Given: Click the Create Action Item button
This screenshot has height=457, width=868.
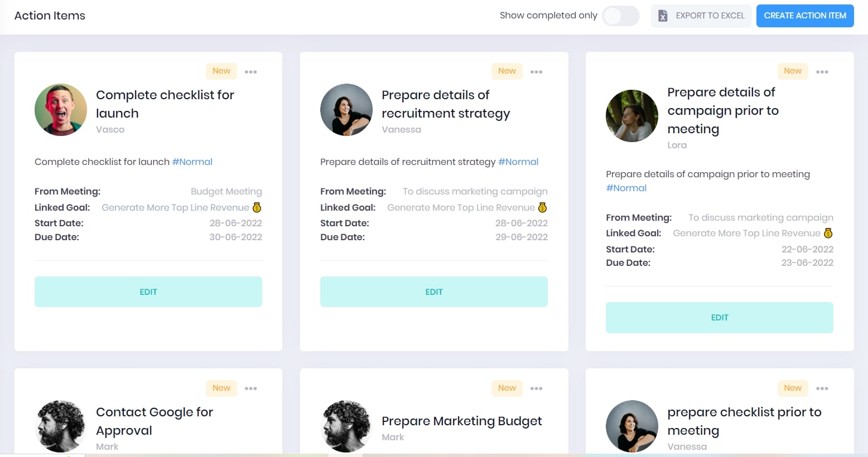Looking at the screenshot, I should click(804, 16).
